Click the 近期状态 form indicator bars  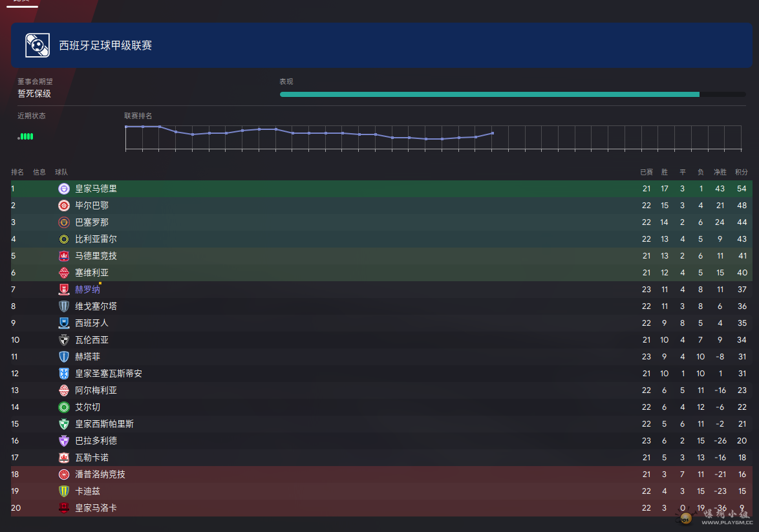point(26,136)
